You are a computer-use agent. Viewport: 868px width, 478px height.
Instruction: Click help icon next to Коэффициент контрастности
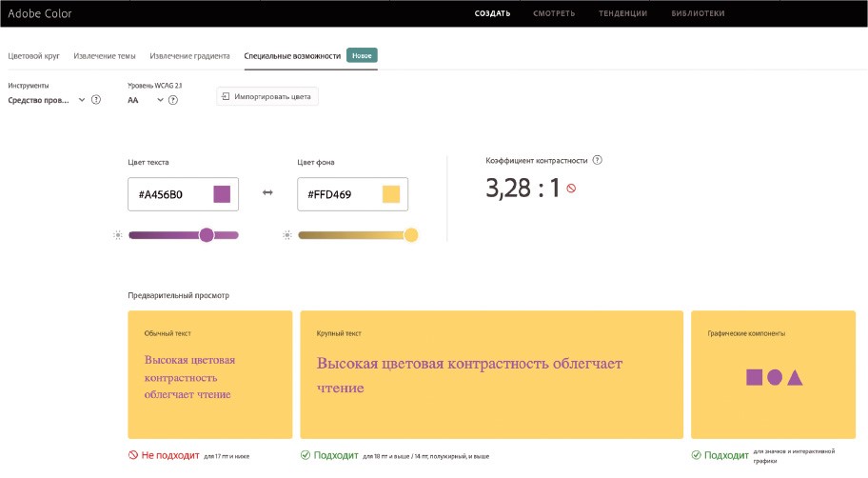point(597,160)
